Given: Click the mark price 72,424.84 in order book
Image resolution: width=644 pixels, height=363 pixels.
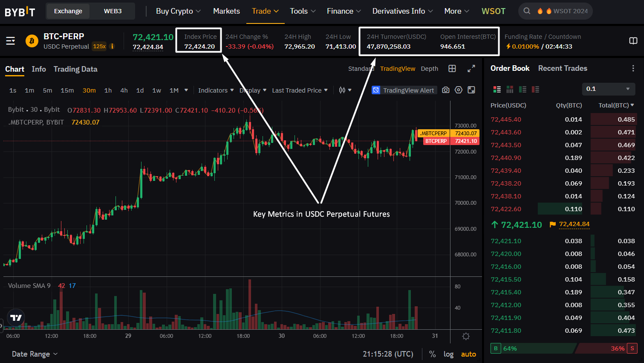Looking at the screenshot, I should 575,224.
